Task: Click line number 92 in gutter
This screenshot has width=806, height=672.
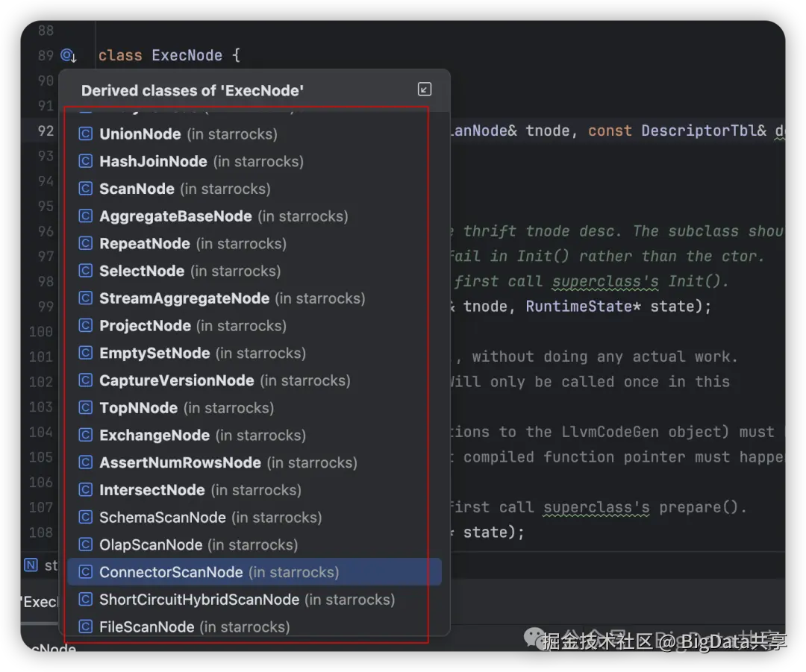Action: tap(46, 131)
